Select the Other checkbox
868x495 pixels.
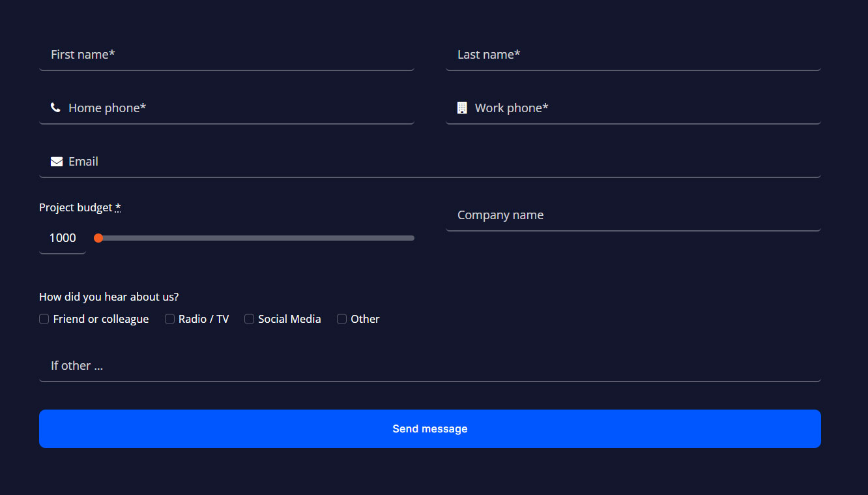341,319
